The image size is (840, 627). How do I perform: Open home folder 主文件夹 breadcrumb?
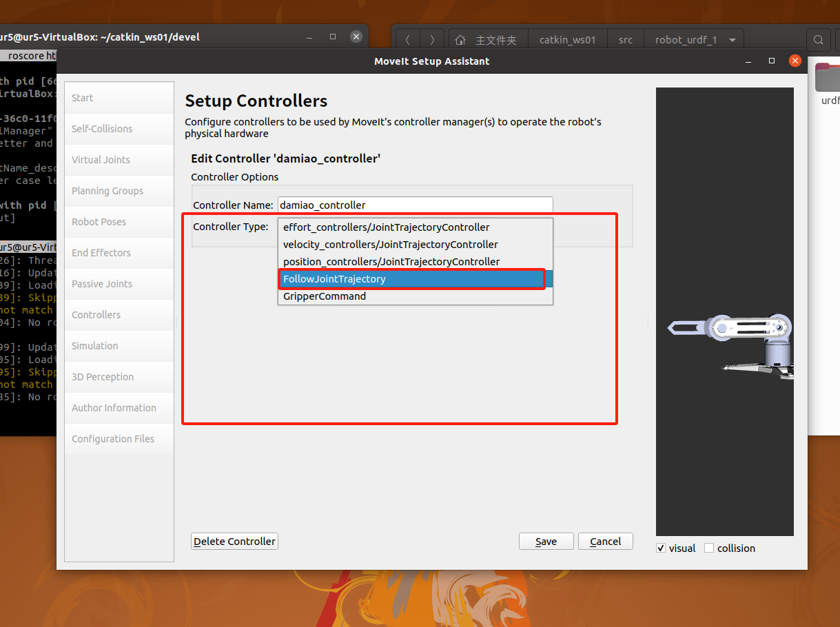click(x=488, y=40)
